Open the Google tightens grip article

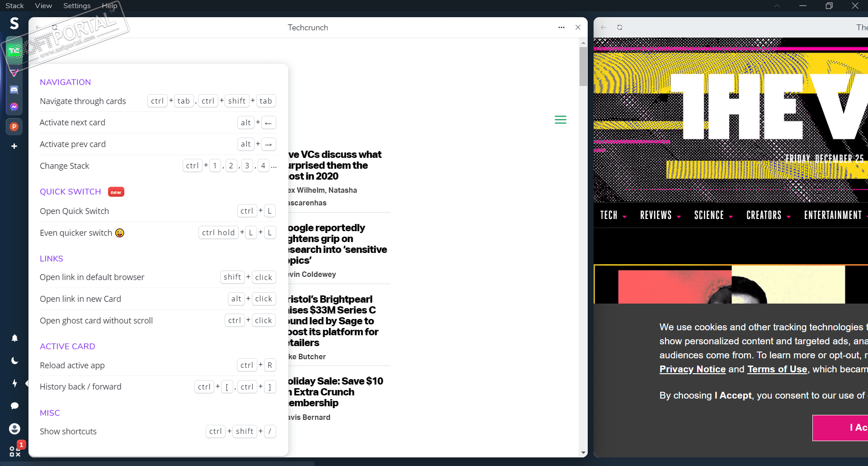pyautogui.click(x=338, y=244)
